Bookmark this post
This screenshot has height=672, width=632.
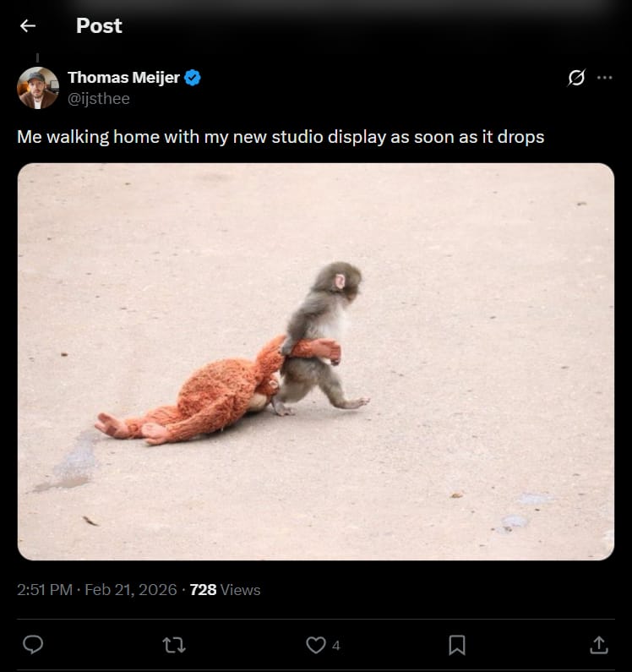pyautogui.click(x=456, y=645)
